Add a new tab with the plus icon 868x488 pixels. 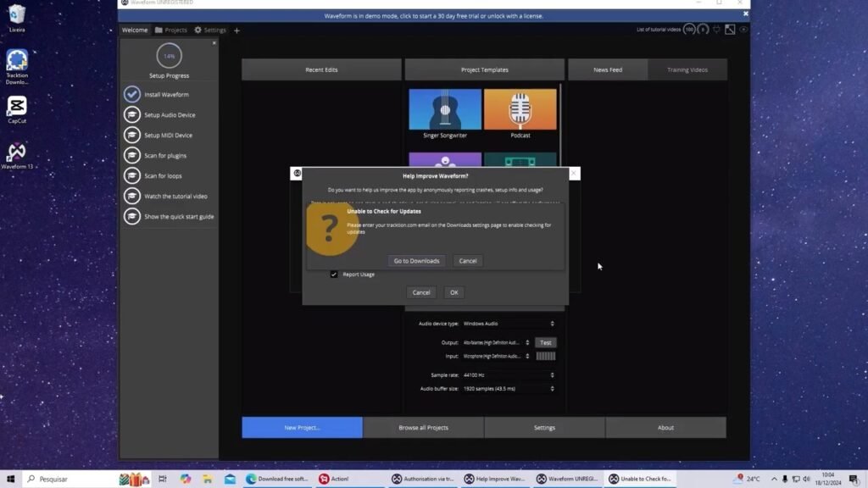[237, 30]
